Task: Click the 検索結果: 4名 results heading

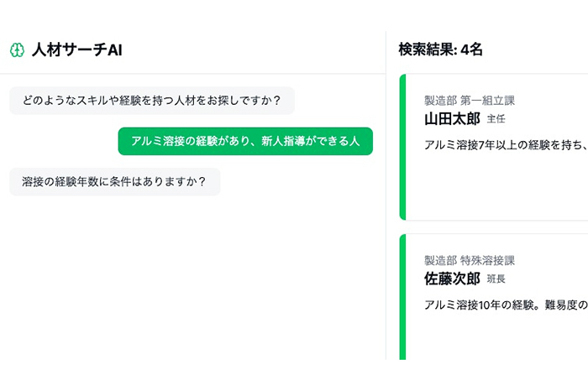Action: (x=440, y=50)
